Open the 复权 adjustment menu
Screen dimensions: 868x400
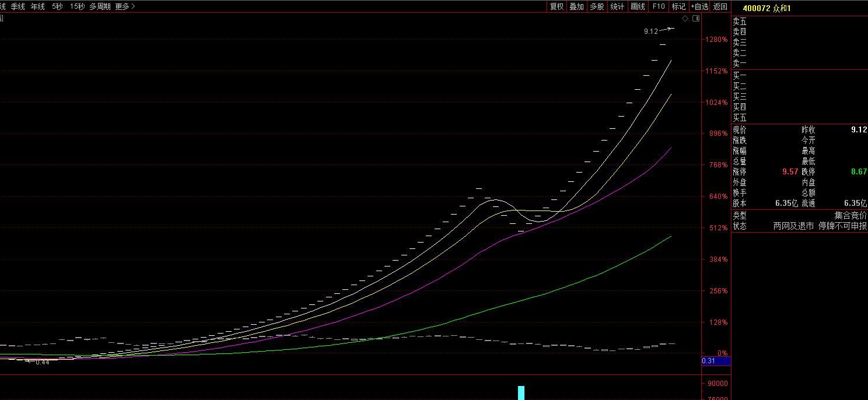(x=556, y=6)
